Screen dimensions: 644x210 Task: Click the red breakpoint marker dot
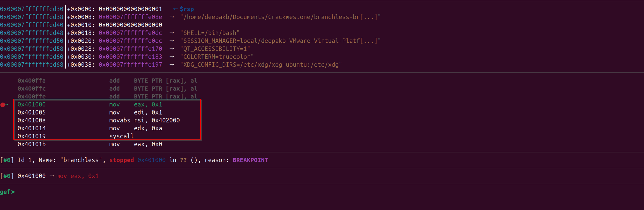pyautogui.click(x=3, y=105)
